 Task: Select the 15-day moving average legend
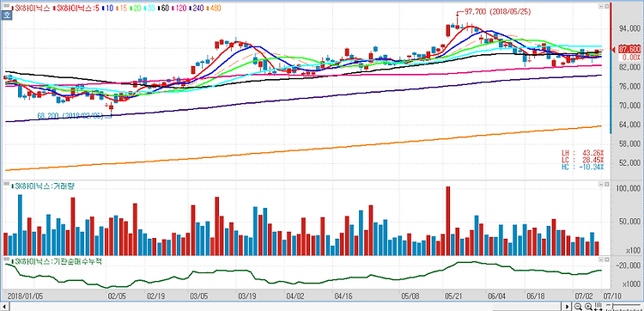[123, 8]
